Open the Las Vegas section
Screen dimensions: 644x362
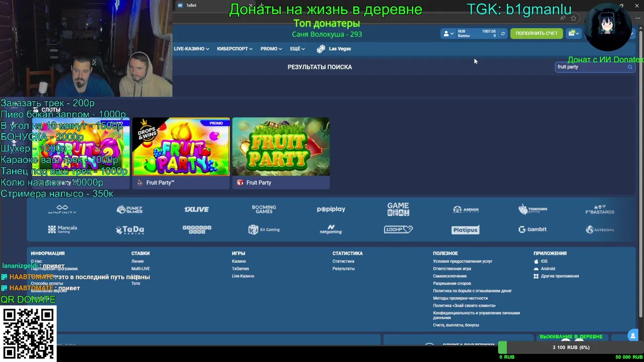[334, 49]
